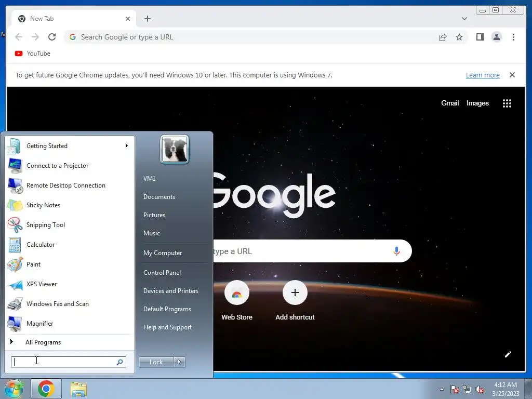The image size is (532, 399).
Task: Click the Add shortcut plus button
Action: (x=295, y=292)
